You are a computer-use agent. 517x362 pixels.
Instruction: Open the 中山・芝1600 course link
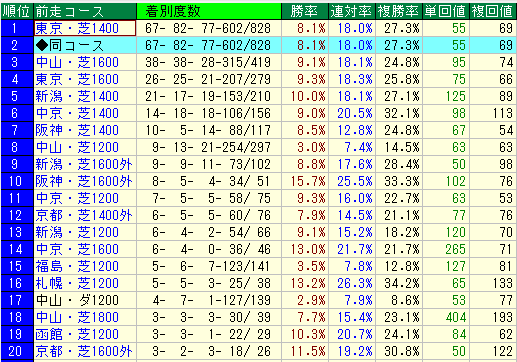click(77, 62)
